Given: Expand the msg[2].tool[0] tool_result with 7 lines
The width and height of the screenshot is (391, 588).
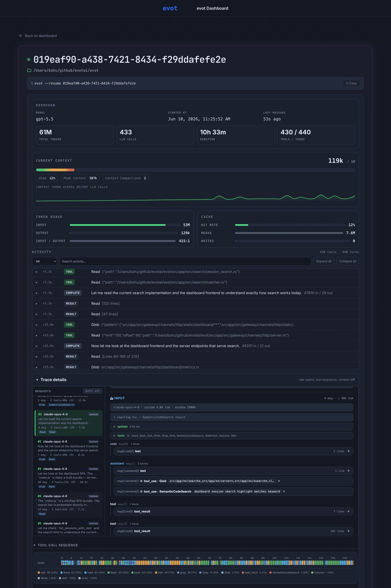Looking at the screenshot, I should coord(233,511).
